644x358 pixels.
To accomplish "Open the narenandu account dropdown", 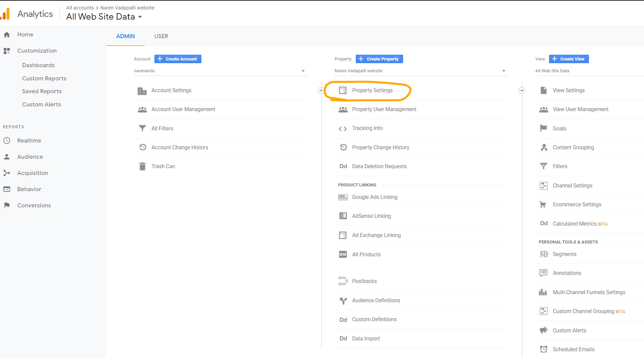I will pyautogui.click(x=221, y=71).
